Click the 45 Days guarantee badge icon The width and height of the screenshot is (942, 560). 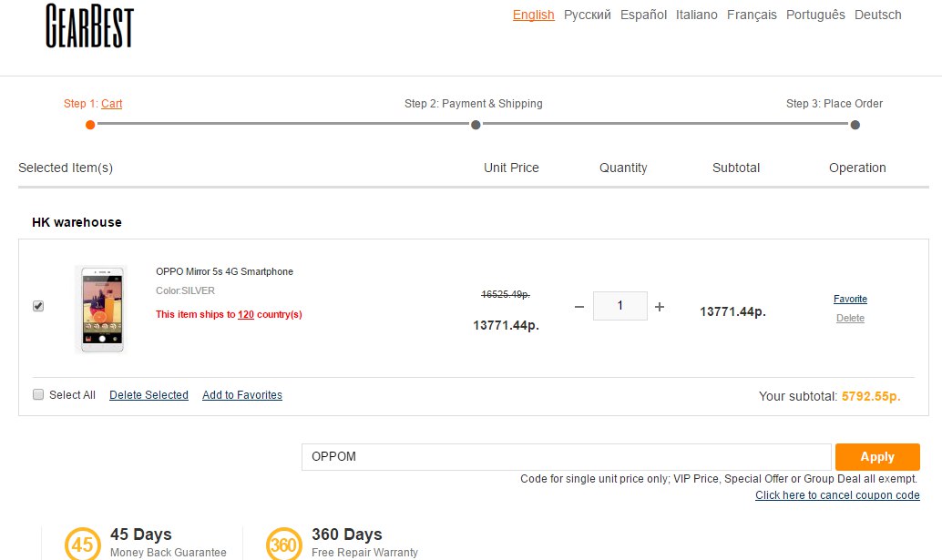coord(83,544)
